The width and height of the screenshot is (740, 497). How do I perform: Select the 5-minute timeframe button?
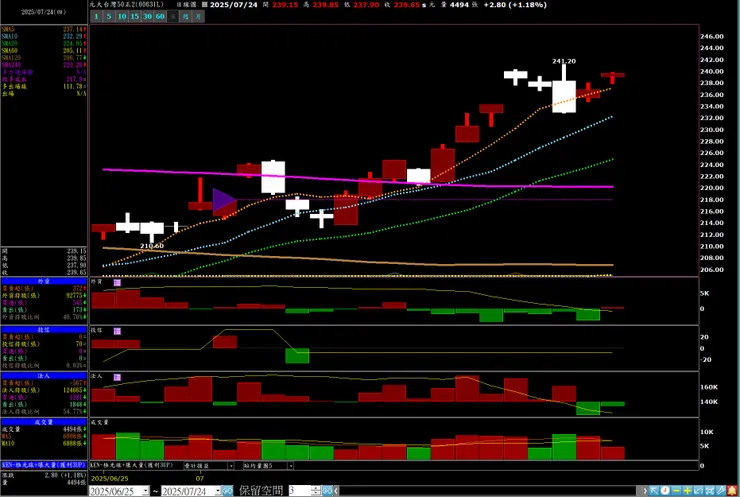click(109, 17)
